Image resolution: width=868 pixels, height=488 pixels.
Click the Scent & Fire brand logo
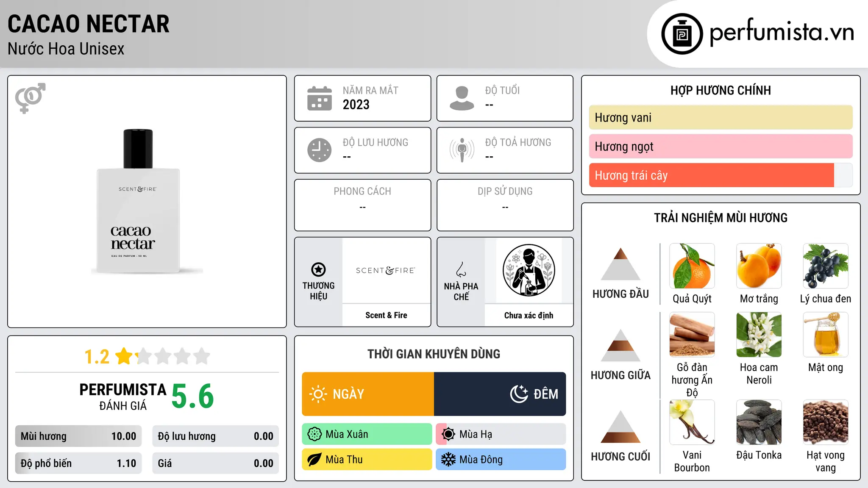[386, 270]
